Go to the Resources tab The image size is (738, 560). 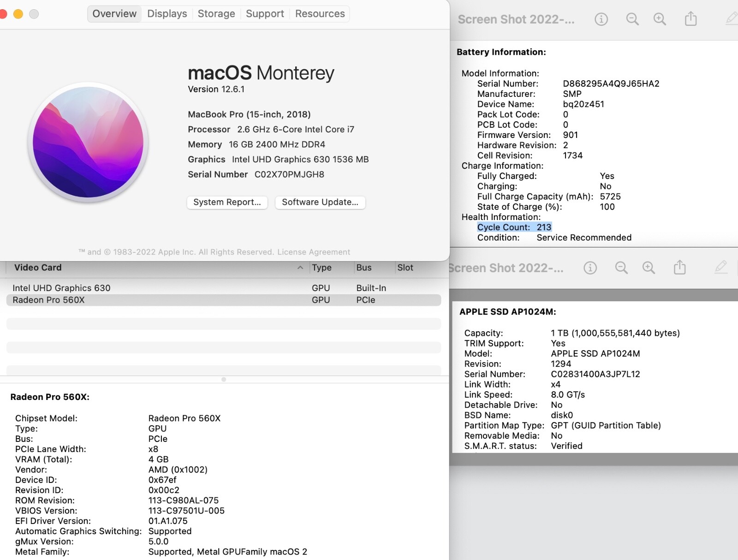tap(320, 14)
